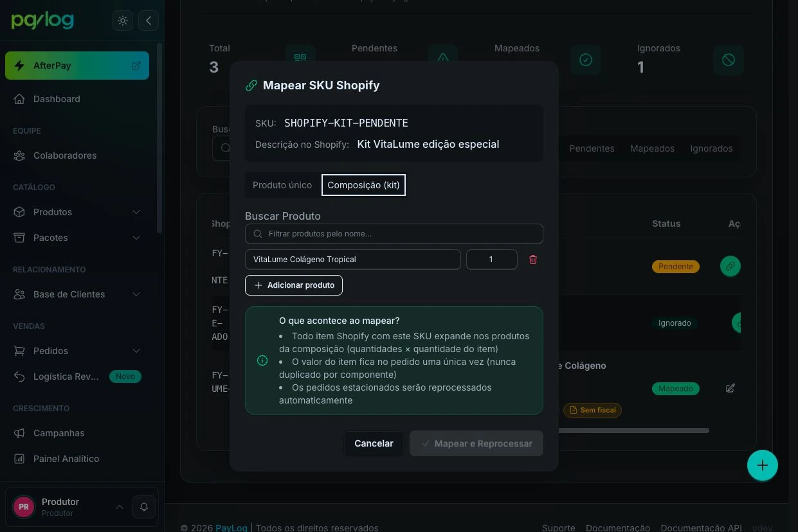Image resolution: width=798 pixels, height=532 pixels.
Task: Open the PayLog footer link
Action: (231, 528)
